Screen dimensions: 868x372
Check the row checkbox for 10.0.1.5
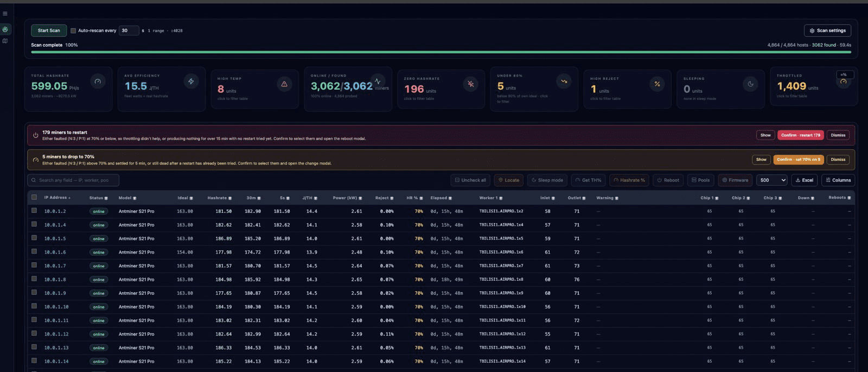tap(34, 238)
